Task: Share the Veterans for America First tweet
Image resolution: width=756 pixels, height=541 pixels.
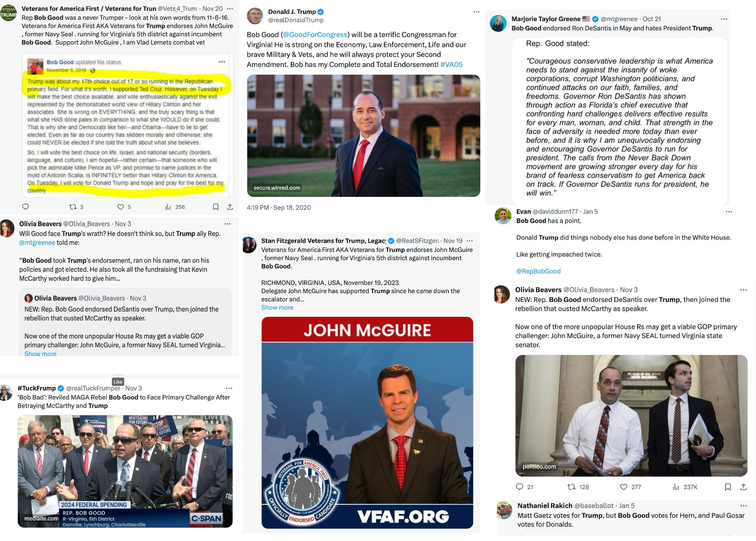Action: tap(230, 207)
